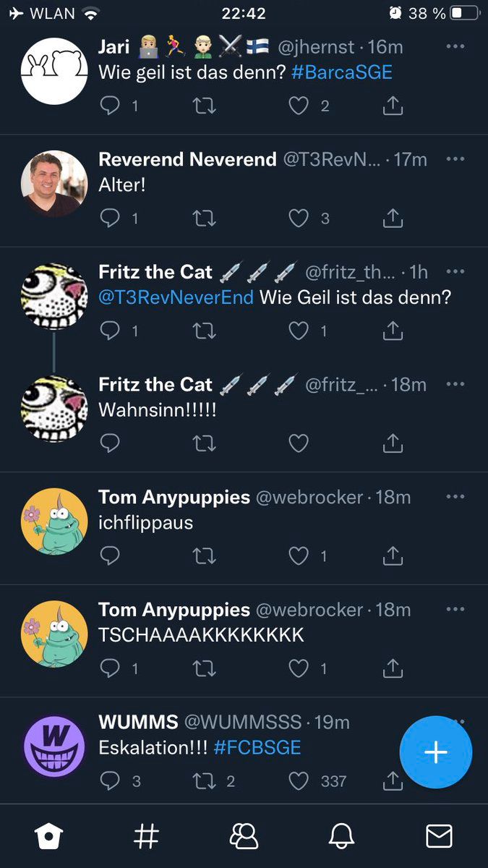
Task: Retweet the "ichflippaus" tweet
Action: [205, 556]
